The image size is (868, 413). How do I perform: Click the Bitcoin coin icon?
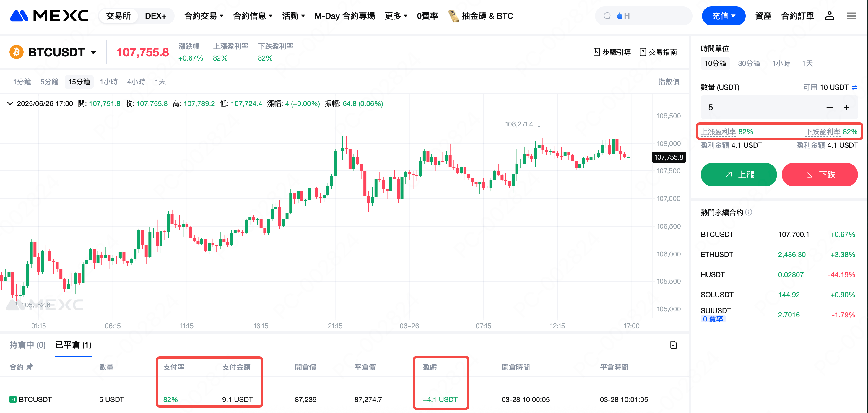coord(17,52)
